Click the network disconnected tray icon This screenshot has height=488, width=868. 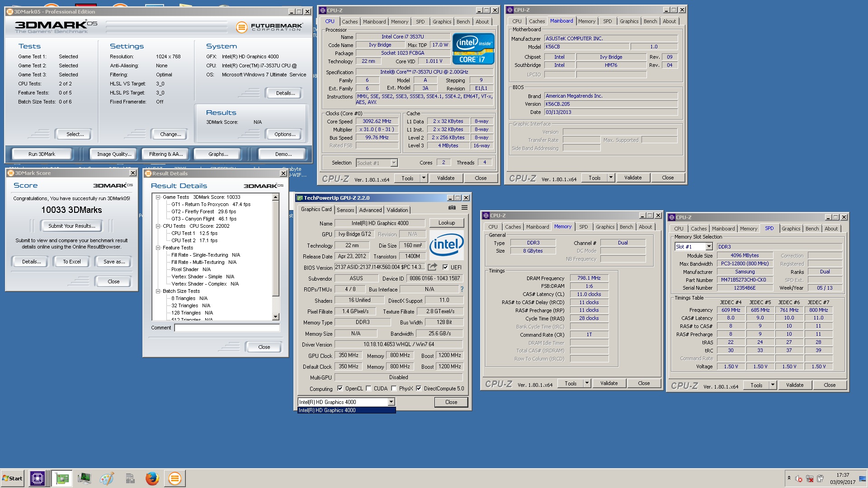click(810, 479)
